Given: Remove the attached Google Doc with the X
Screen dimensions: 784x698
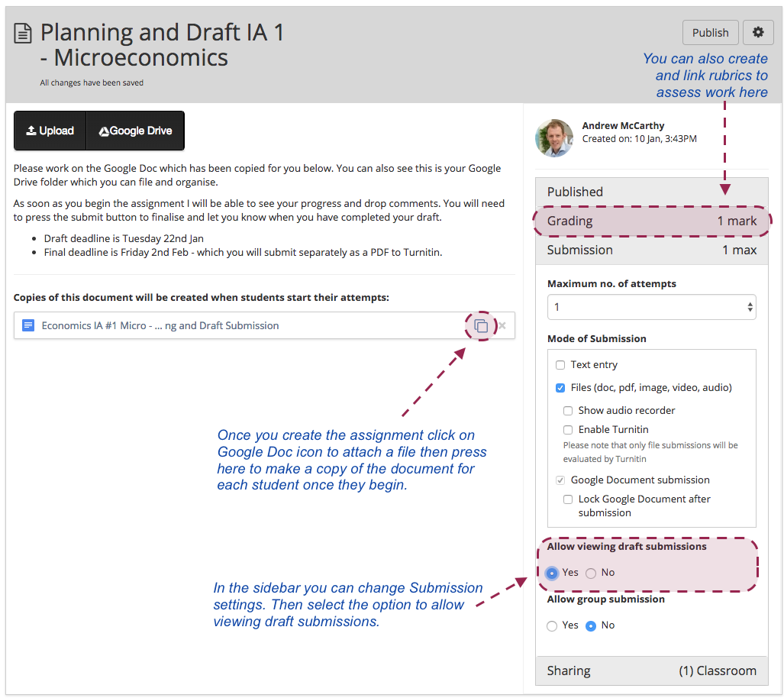Looking at the screenshot, I should coord(502,326).
